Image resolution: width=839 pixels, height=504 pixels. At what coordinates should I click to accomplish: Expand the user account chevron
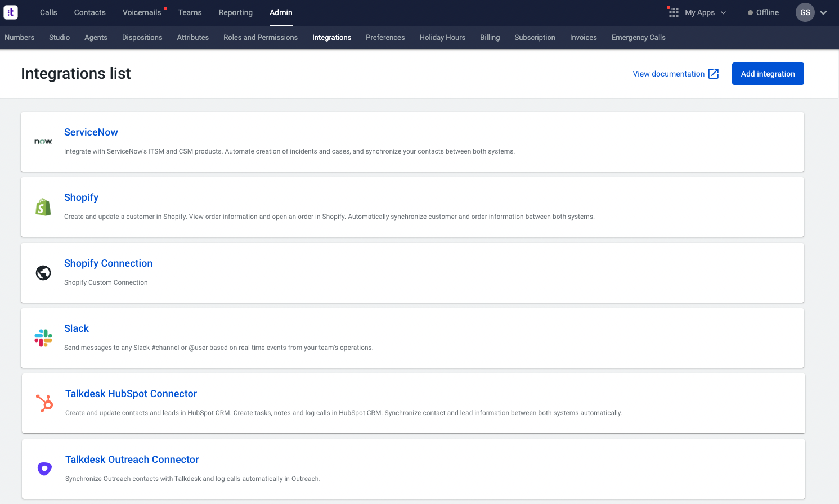pos(823,13)
